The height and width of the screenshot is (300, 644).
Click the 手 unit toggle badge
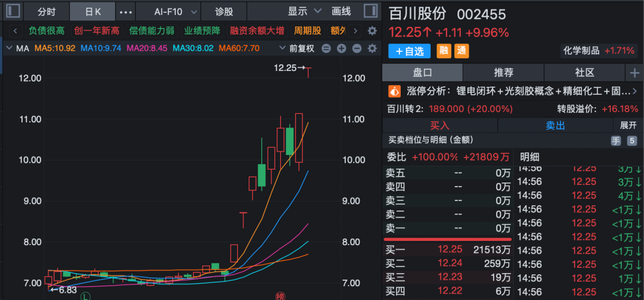(616, 141)
